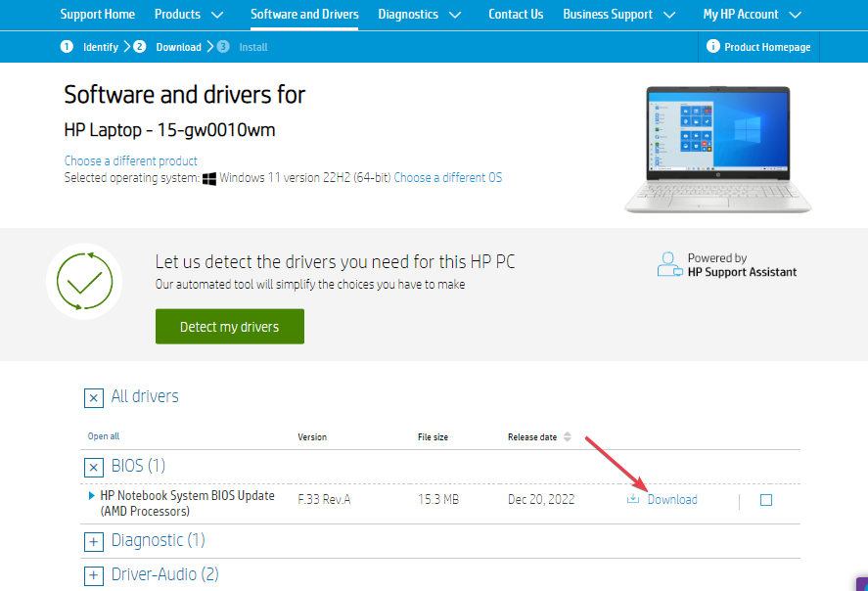The width and height of the screenshot is (868, 591).
Task: Expand the Products chevron arrow
Action: (217, 15)
